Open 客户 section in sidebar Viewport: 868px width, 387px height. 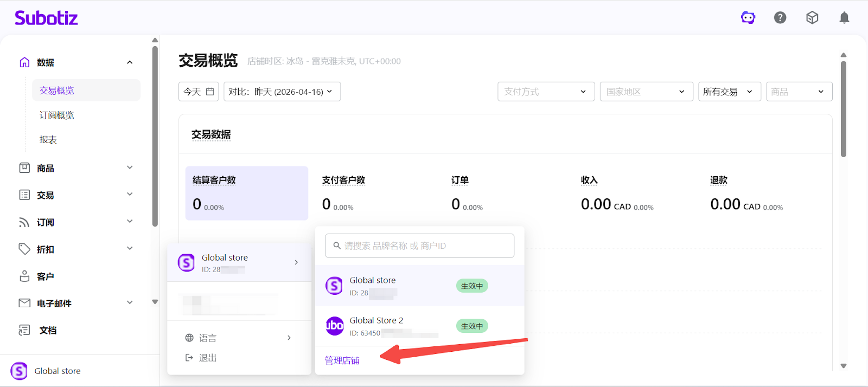(46, 276)
